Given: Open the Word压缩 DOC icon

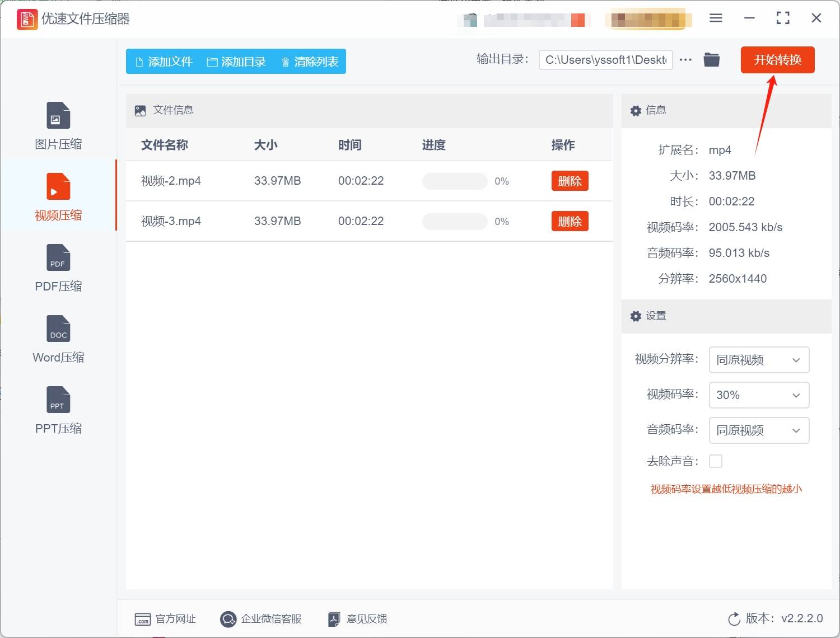Looking at the screenshot, I should 58,329.
